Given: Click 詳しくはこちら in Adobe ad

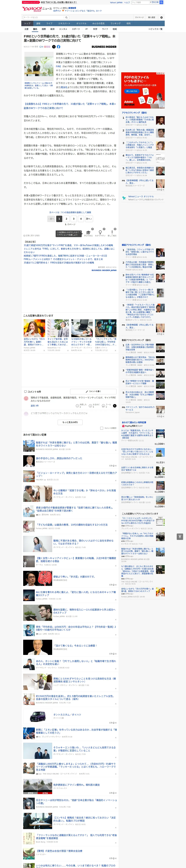Looking at the screenshot, I should point(132,91).
